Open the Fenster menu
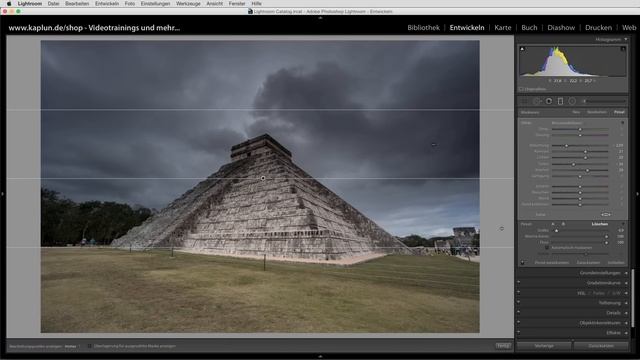Screen dimensions: 640x360 coord(237,4)
